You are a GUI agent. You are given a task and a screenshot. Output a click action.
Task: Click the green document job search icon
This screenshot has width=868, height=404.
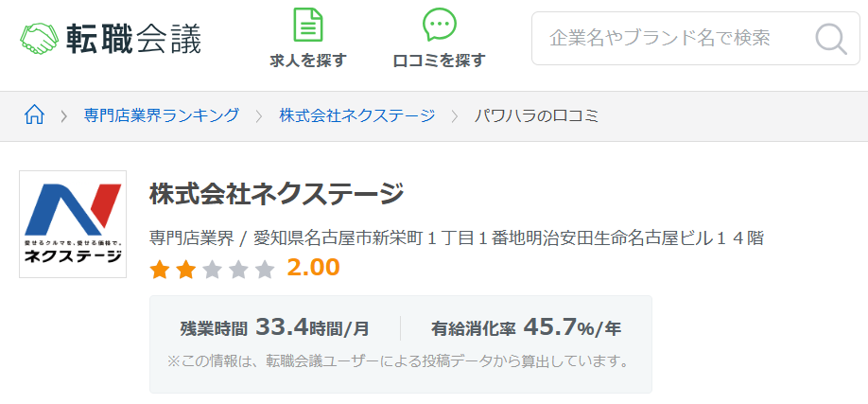click(x=308, y=25)
